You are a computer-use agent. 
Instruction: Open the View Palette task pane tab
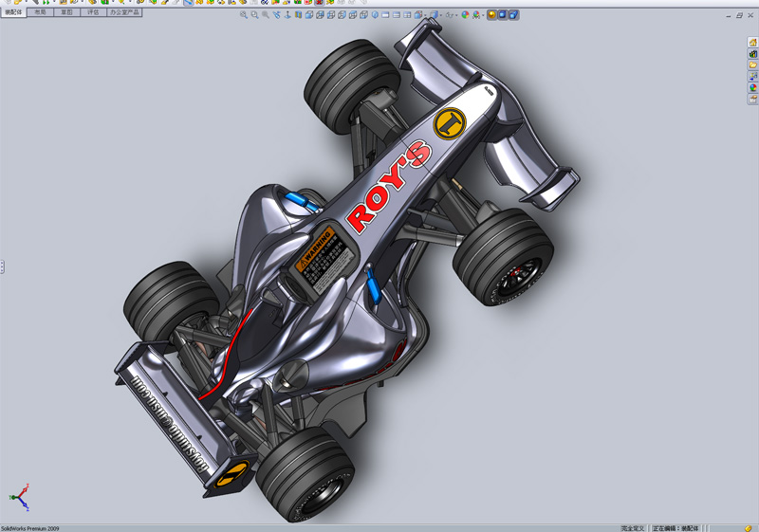(x=752, y=77)
